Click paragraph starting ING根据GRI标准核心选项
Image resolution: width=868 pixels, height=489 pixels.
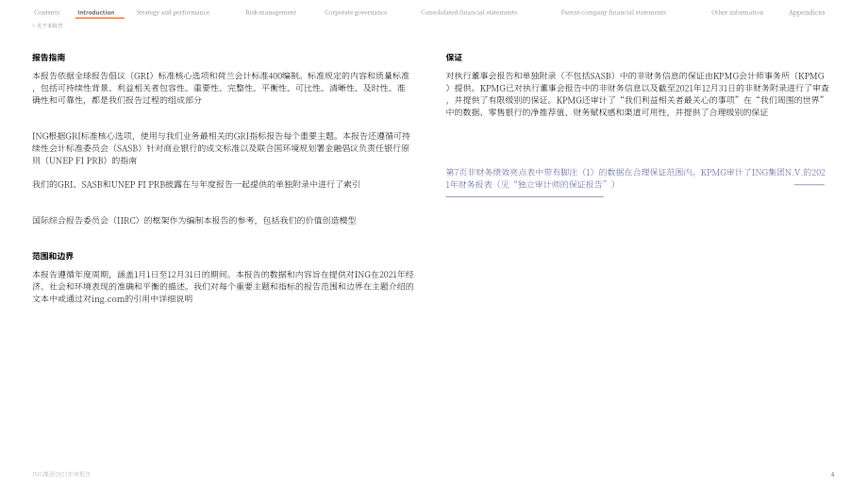[221, 148]
